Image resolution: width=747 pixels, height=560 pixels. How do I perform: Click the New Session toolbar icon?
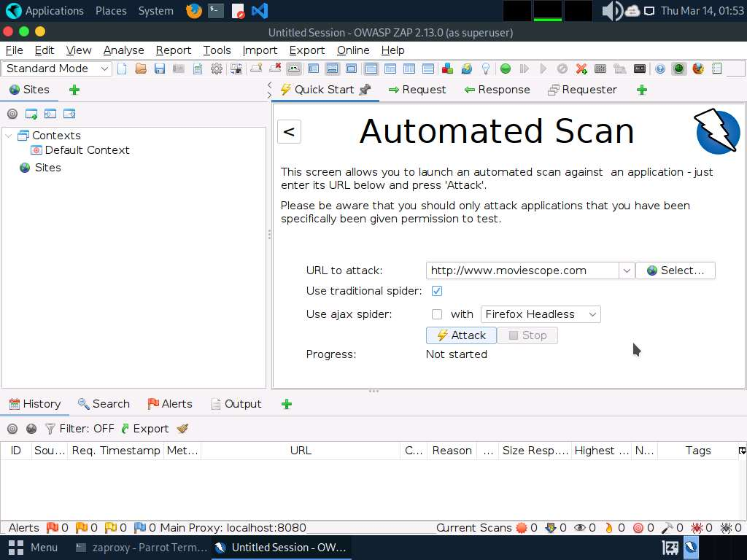tap(123, 69)
